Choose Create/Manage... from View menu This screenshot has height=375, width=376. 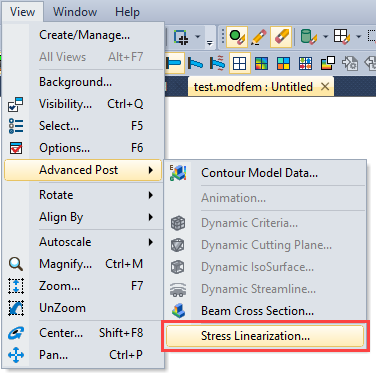83,35
